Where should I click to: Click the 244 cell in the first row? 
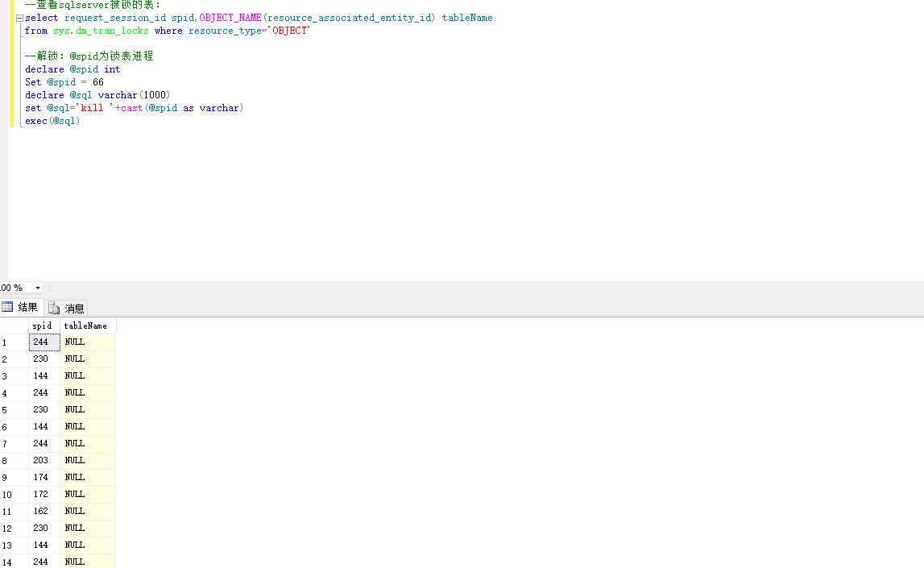pos(42,342)
